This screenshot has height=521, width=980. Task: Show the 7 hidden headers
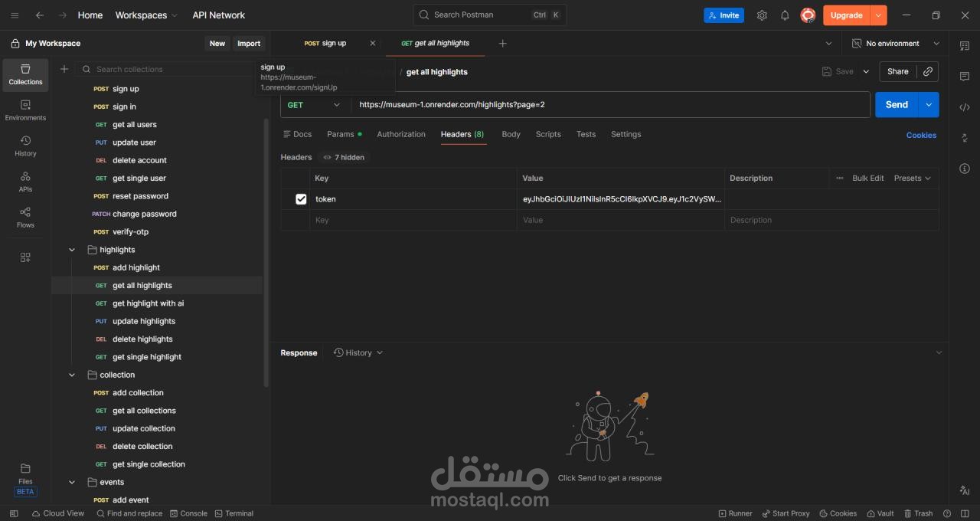[x=344, y=157]
